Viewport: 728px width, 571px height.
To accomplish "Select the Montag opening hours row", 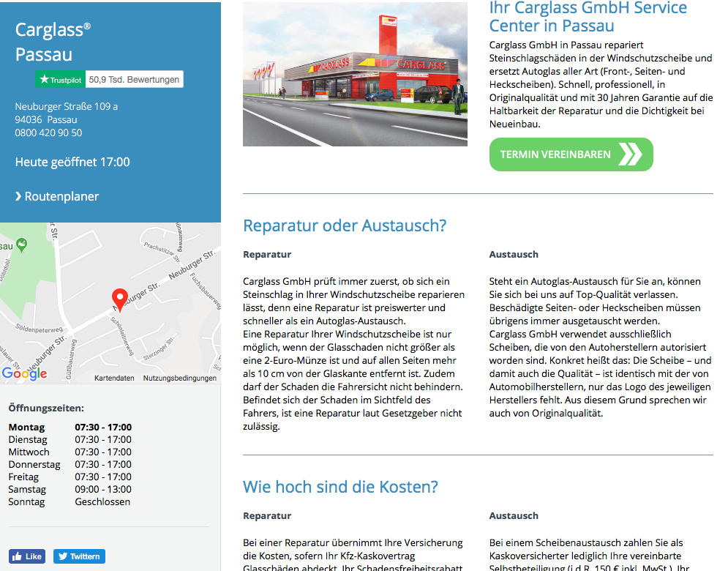I will 70,427.
